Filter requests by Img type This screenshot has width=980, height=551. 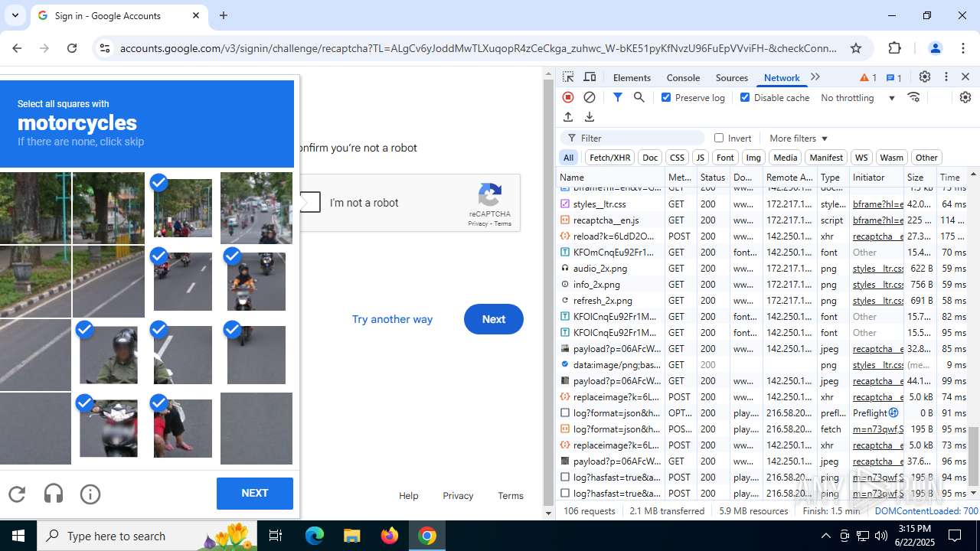pyautogui.click(x=753, y=158)
